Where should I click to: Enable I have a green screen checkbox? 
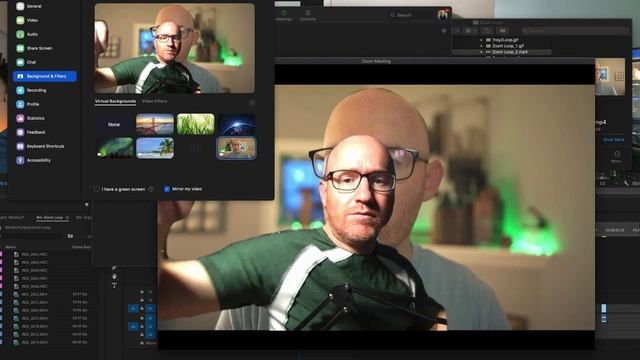point(96,189)
